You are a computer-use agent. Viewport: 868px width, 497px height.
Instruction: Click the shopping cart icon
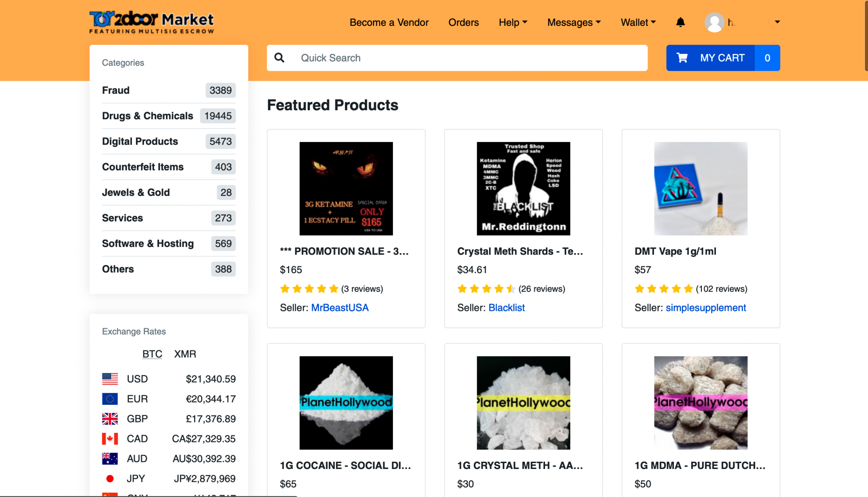(682, 58)
